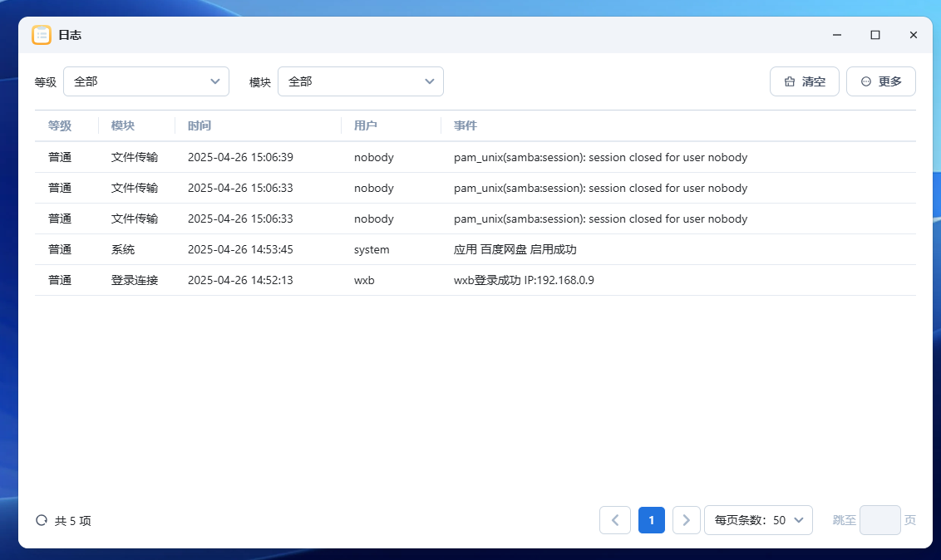941x560 pixels.
Task: Click the wxb登录成功 IP:192.168.0.9 event text
Action: (x=524, y=280)
